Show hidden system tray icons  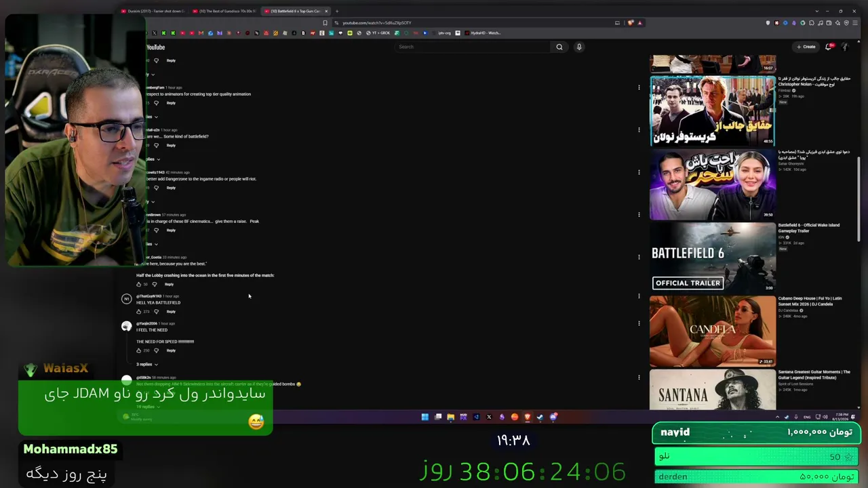[777, 417]
